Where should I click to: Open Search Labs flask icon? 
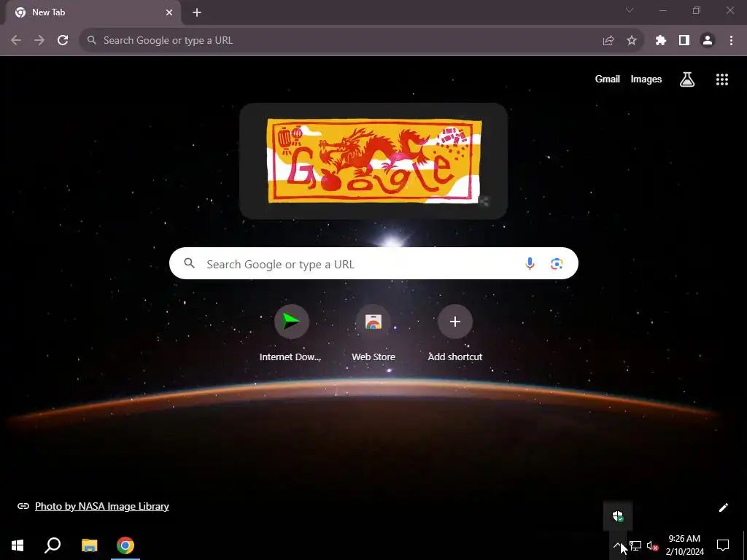(687, 79)
